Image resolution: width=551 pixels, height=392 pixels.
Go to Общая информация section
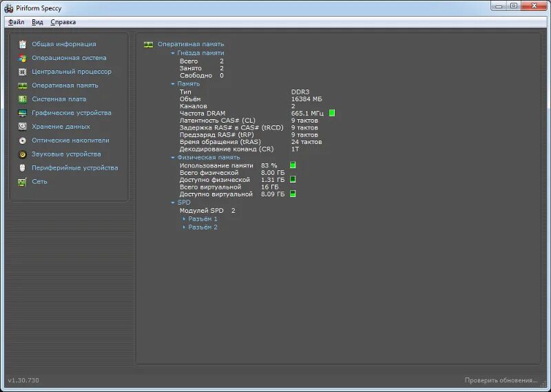[64, 44]
